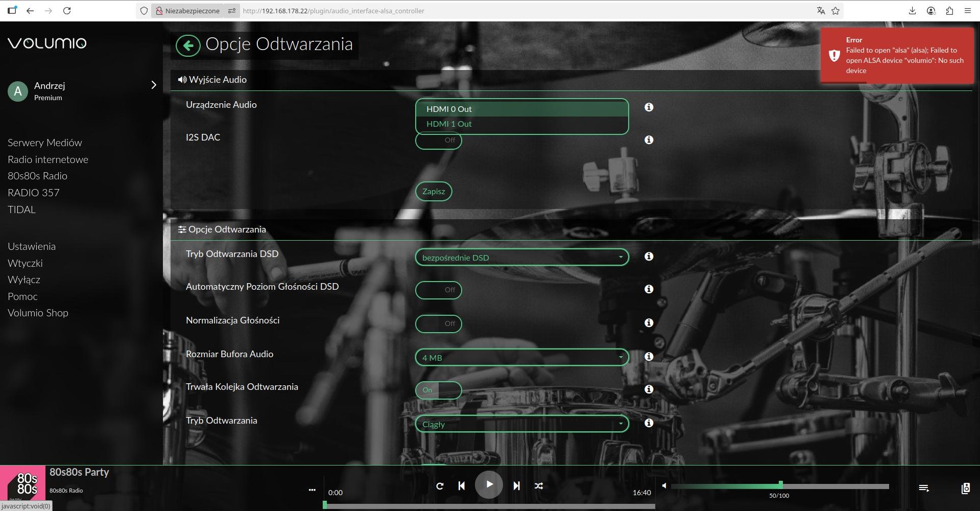Screen dimensions: 980x511
Task: Open TIDAL from the sidebar menu
Action: click(21, 210)
